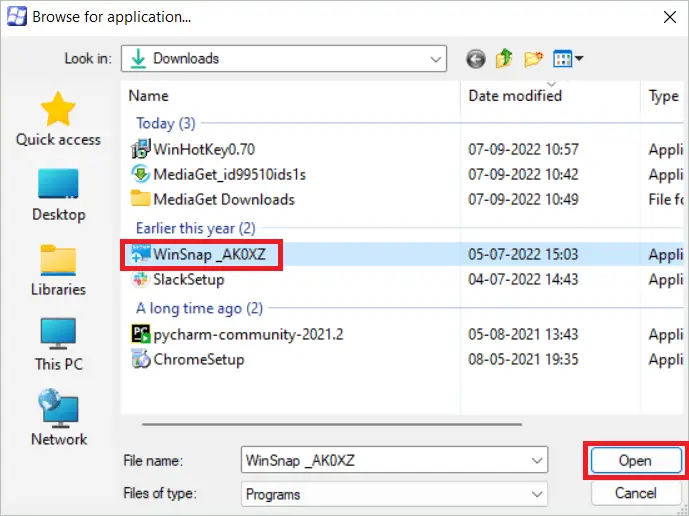Click the WinHotKey0.70 file icon

(x=141, y=149)
